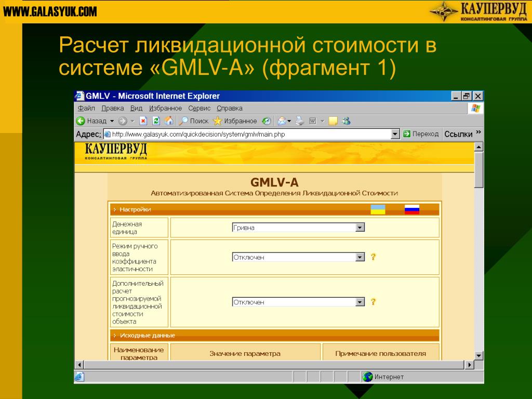Click the Edit with Word icon
The image size is (532, 399).
click(x=313, y=121)
